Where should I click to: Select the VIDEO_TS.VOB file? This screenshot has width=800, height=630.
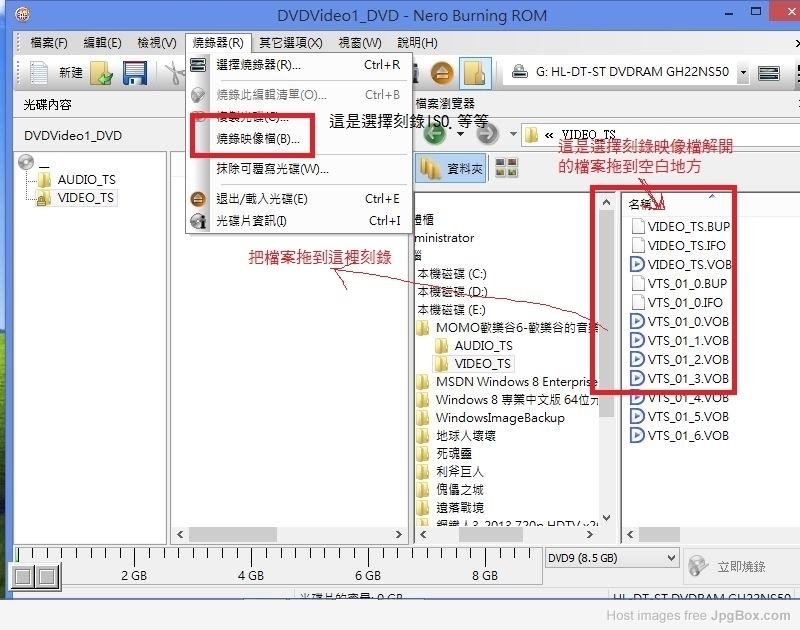pyautogui.click(x=688, y=264)
